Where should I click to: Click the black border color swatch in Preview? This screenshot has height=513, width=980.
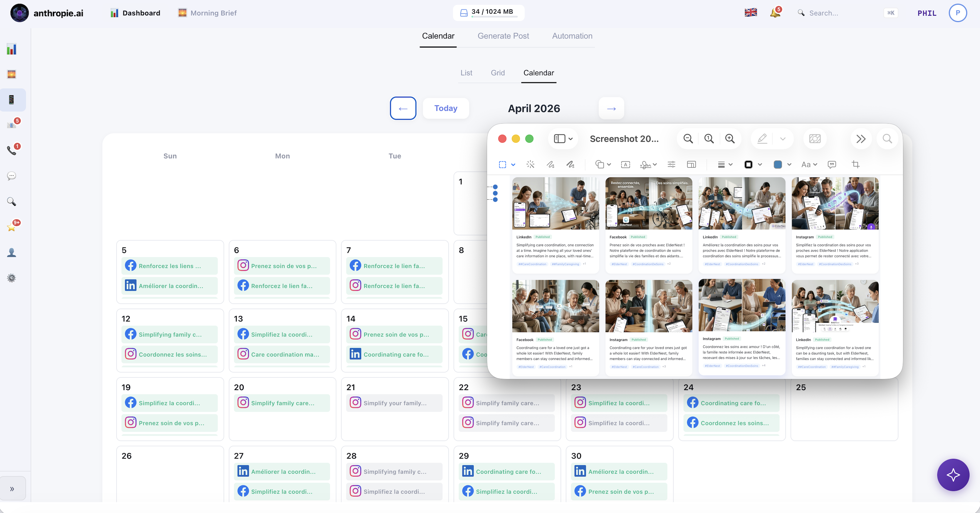pos(748,165)
